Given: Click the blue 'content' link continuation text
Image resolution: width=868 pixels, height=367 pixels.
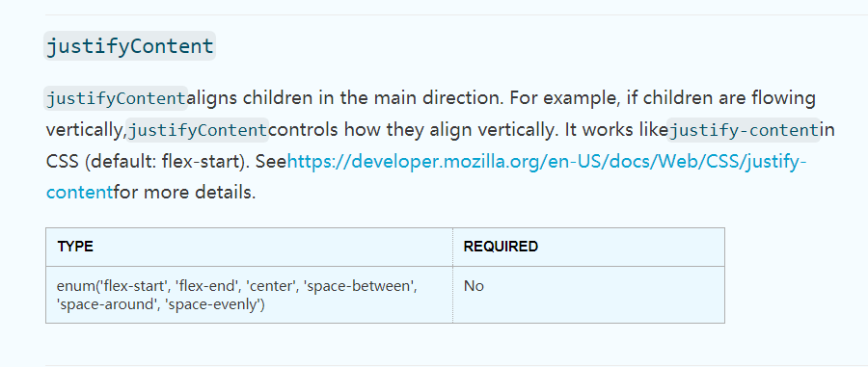Looking at the screenshot, I should point(80,193).
